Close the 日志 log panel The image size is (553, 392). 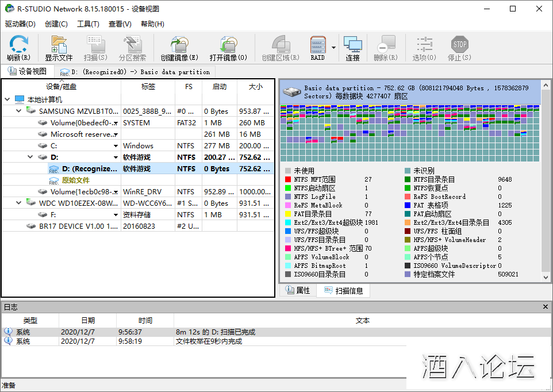pyautogui.click(x=546, y=308)
